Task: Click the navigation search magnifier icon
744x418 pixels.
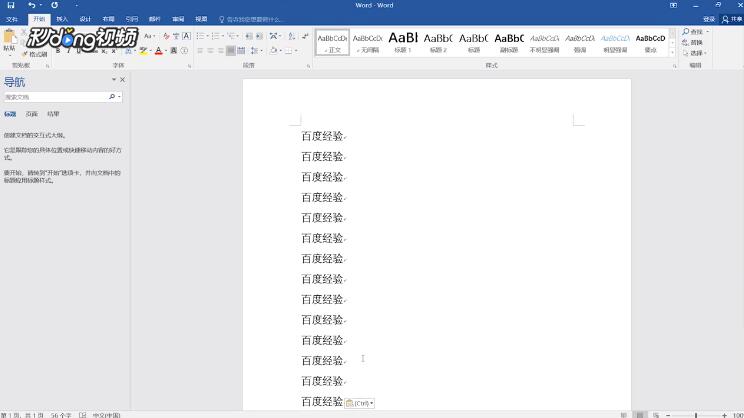Action: click(112, 97)
